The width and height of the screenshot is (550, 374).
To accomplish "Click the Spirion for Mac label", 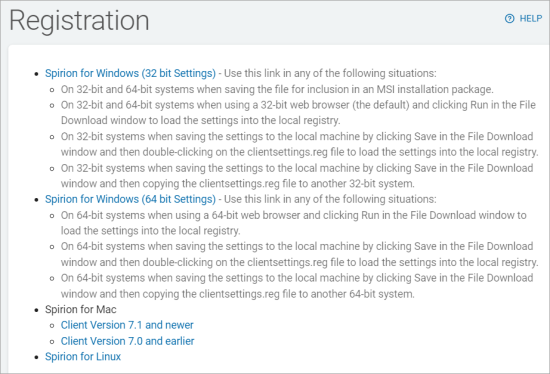I will tap(81, 309).
